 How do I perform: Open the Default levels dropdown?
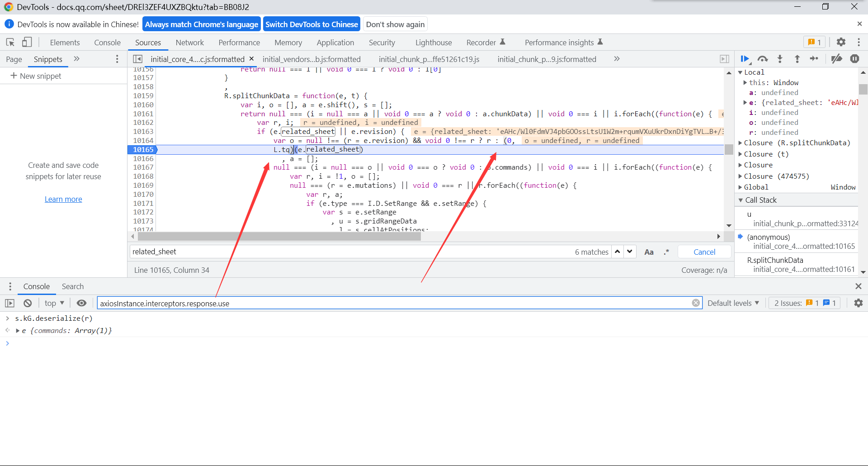(733, 303)
